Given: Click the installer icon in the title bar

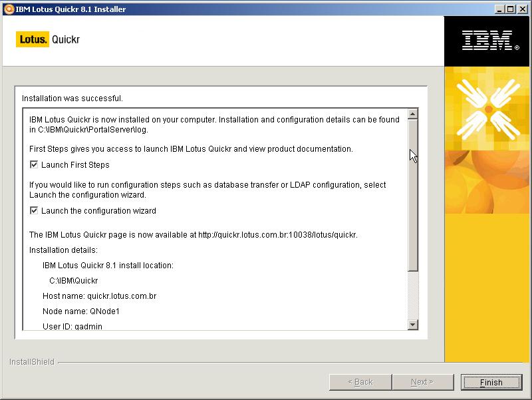Looking at the screenshot, I should 9,9.
